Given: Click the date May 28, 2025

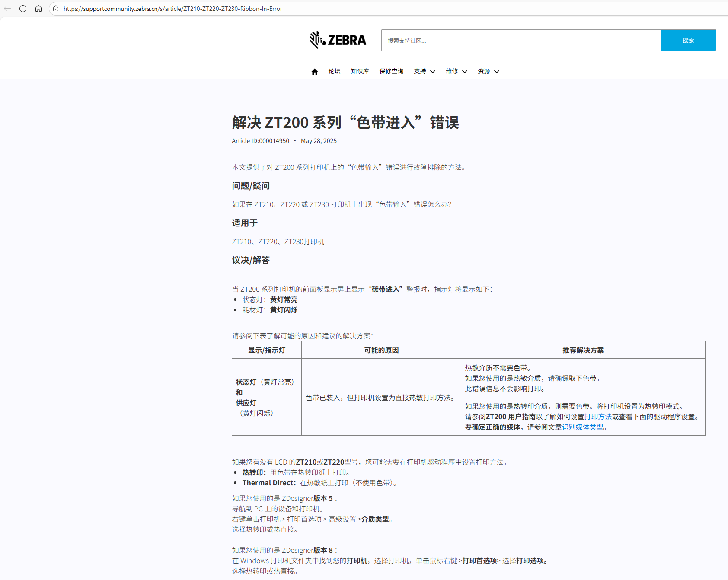Looking at the screenshot, I should tap(319, 141).
